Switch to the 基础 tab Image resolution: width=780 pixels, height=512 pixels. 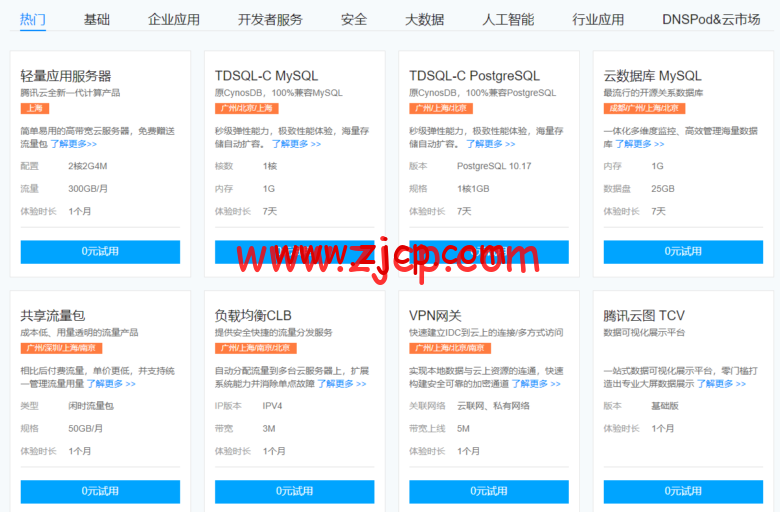click(x=97, y=19)
